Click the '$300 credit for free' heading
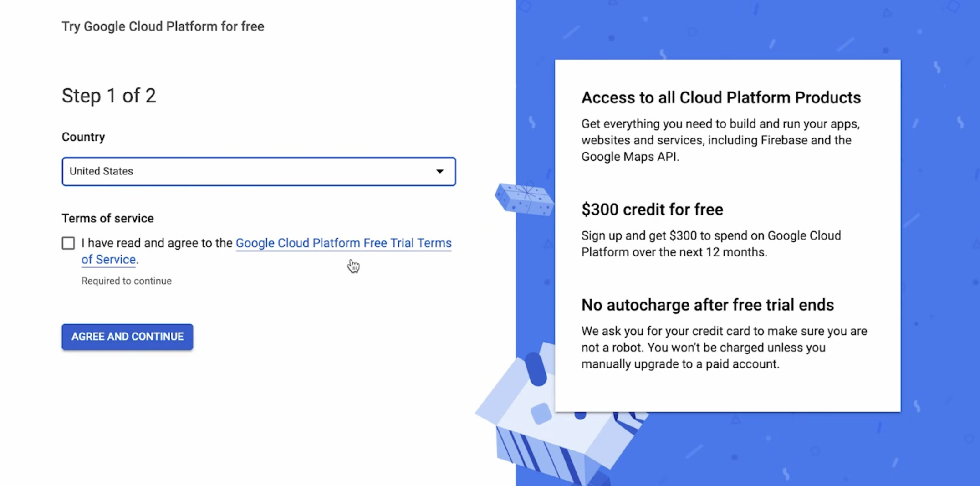Image resolution: width=980 pixels, height=486 pixels. pyautogui.click(x=652, y=210)
